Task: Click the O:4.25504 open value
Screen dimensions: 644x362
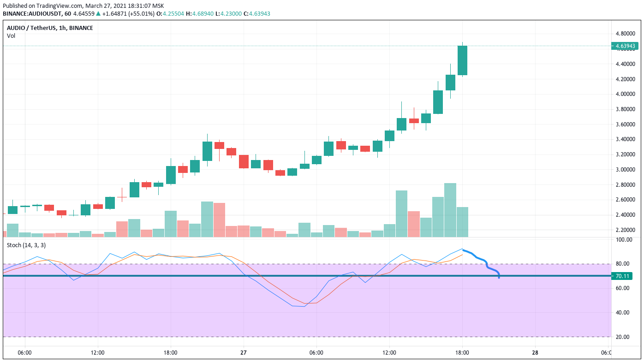Action: 171,14
